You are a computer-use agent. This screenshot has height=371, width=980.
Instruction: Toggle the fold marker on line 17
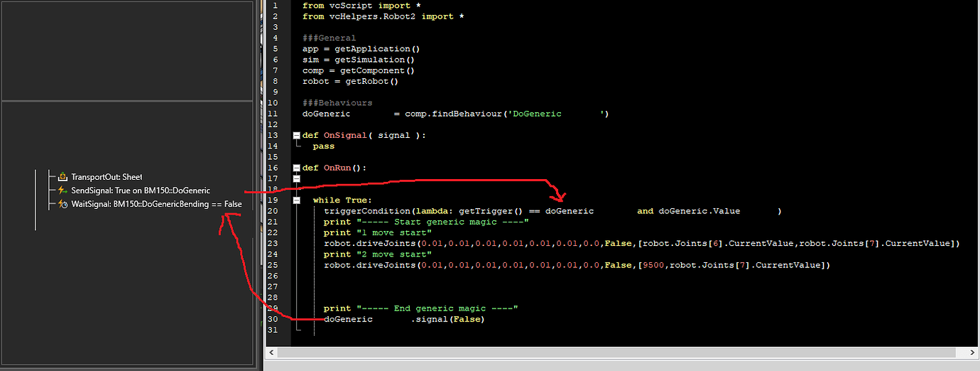296,179
